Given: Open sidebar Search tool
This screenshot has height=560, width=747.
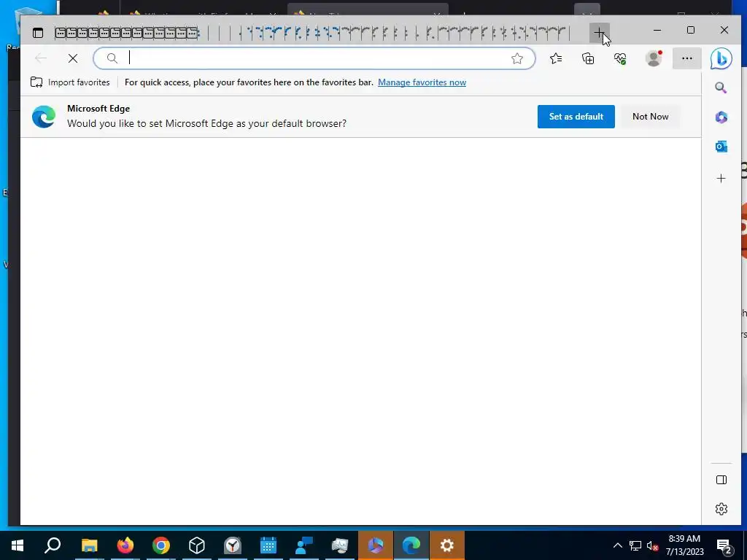Looking at the screenshot, I should point(721,87).
